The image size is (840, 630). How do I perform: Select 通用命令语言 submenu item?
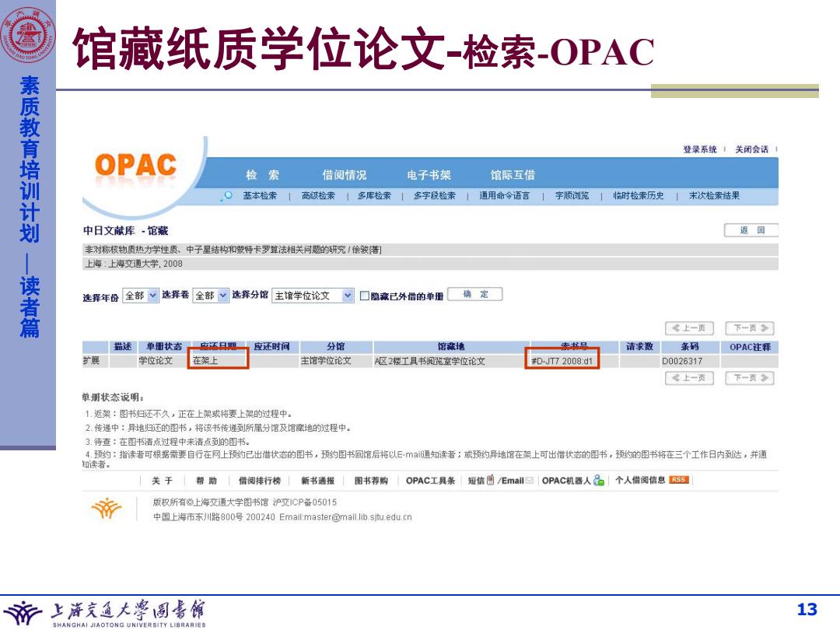pyautogui.click(x=504, y=195)
